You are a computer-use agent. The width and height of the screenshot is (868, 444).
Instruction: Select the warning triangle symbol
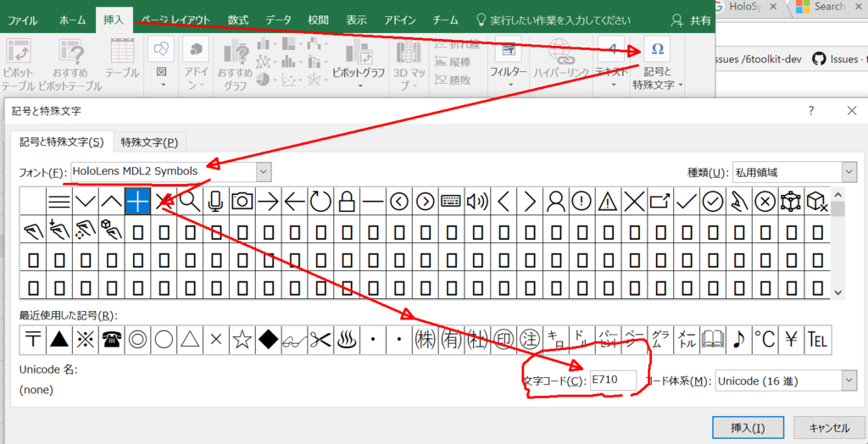[x=609, y=202]
